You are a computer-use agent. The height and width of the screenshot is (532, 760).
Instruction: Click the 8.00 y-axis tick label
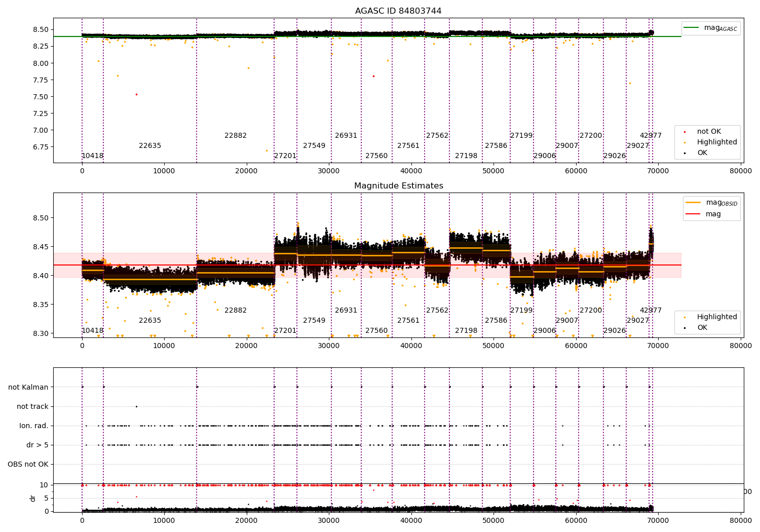click(41, 64)
